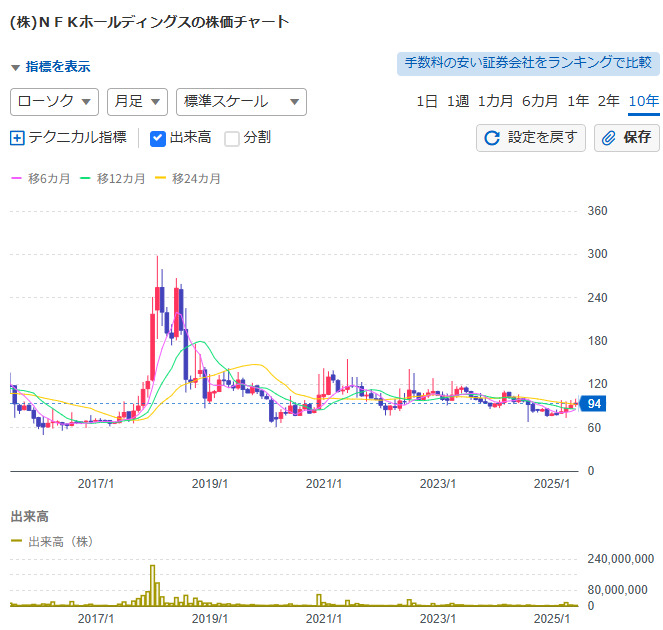Select the 6カ月 period tab
663x630 pixels.
pyautogui.click(x=540, y=101)
